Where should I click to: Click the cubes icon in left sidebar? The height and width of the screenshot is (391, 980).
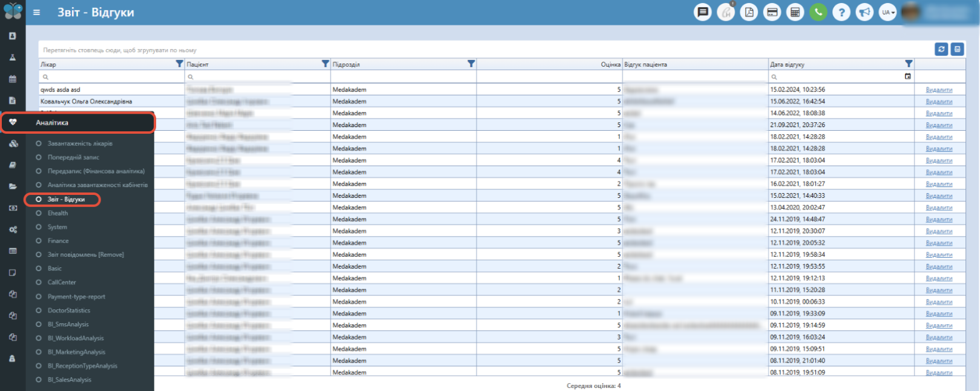click(13, 143)
